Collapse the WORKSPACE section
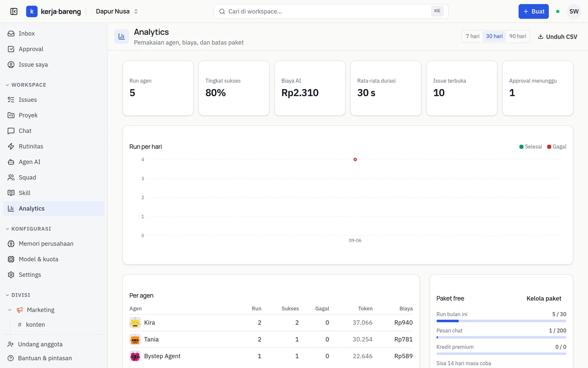 (26, 85)
